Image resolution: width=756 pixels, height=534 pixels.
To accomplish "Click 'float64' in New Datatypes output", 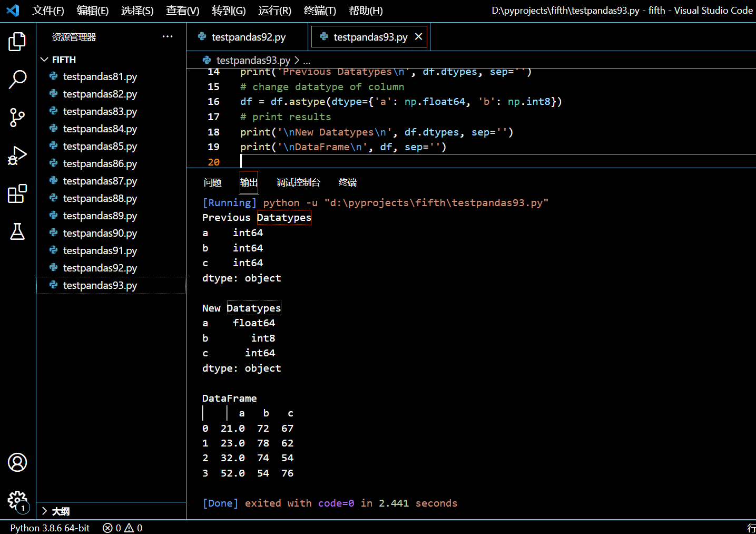I will pyautogui.click(x=254, y=323).
